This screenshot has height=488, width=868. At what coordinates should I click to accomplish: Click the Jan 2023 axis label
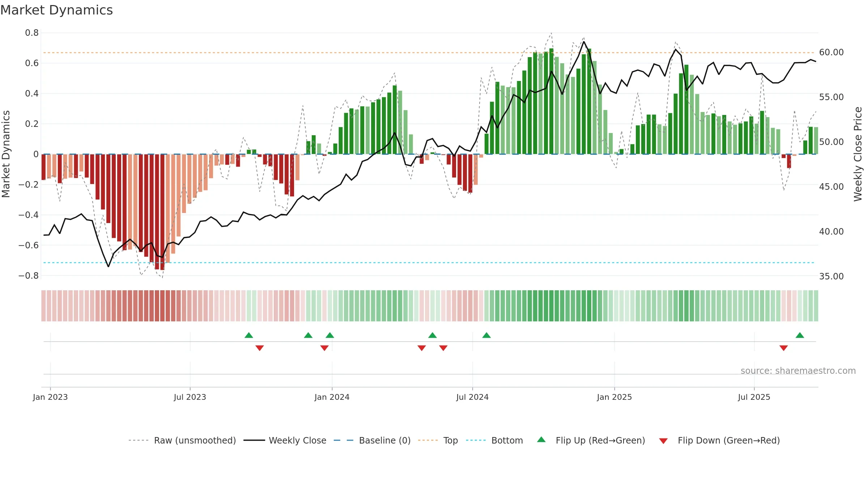tap(50, 397)
